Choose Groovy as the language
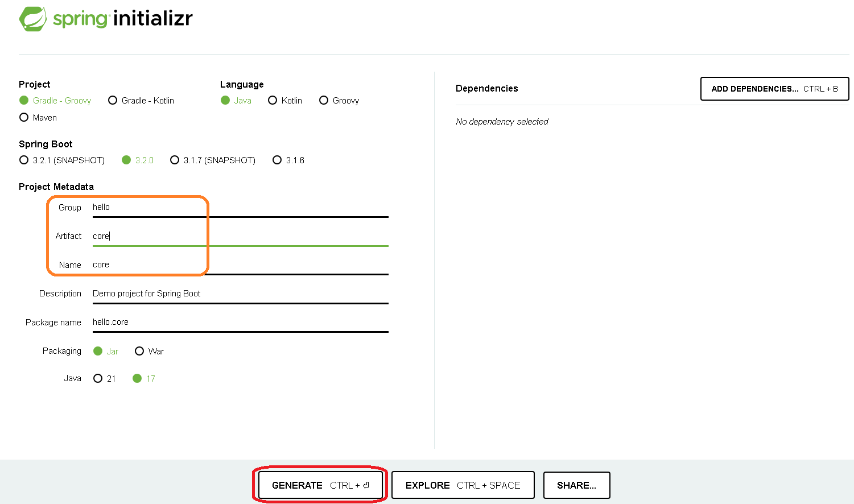This screenshot has width=854, height=504. click(x=339, y=101)
